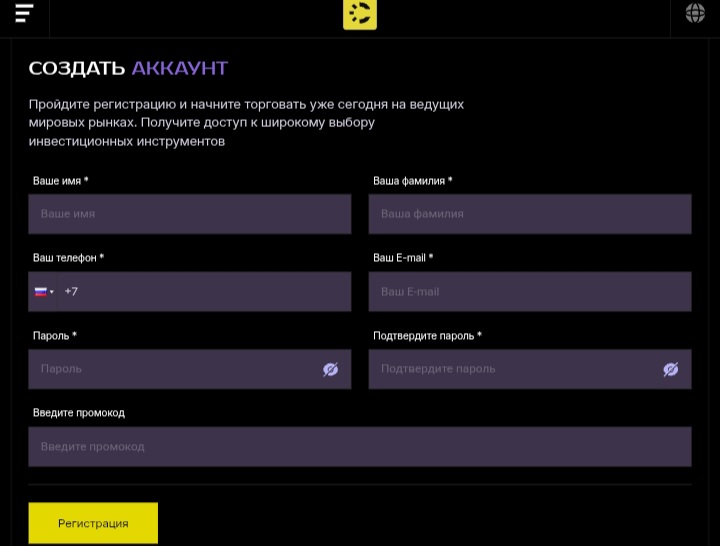Click inside the Пароль text field
720x546 pixels.
coord(175,370)
